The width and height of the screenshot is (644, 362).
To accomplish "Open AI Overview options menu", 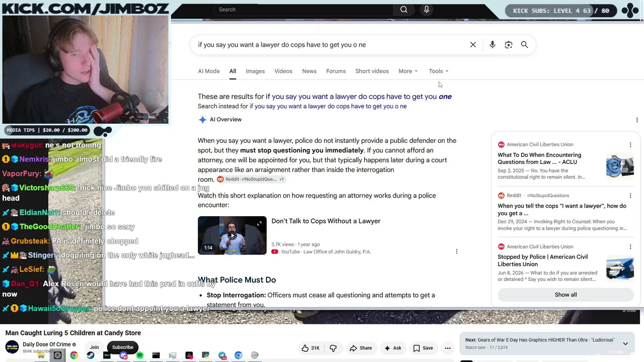I will [x=637, y=120].
